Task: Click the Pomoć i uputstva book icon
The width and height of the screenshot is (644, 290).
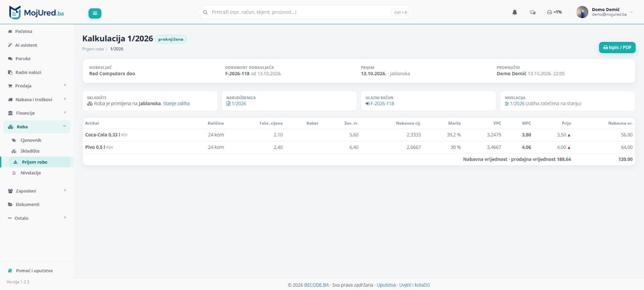Action: pos(10,271)
